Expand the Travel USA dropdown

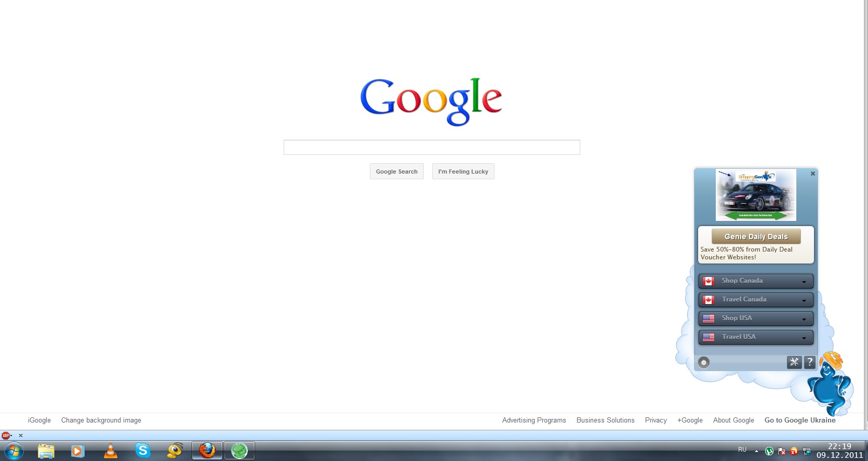click(x=756, y=337)
